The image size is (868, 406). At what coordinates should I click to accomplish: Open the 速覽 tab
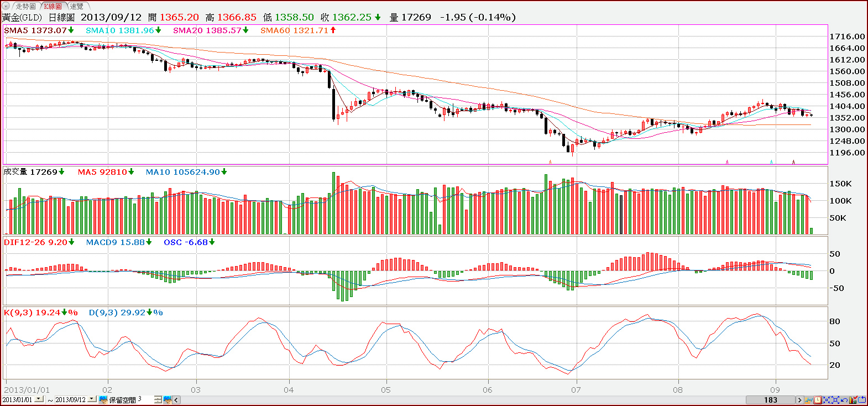[76, 6]
